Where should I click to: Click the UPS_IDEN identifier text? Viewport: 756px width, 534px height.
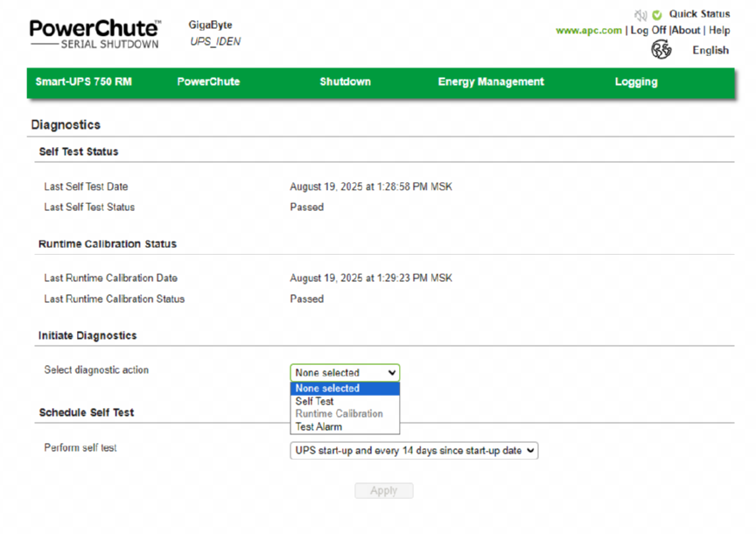pos(215,41)
